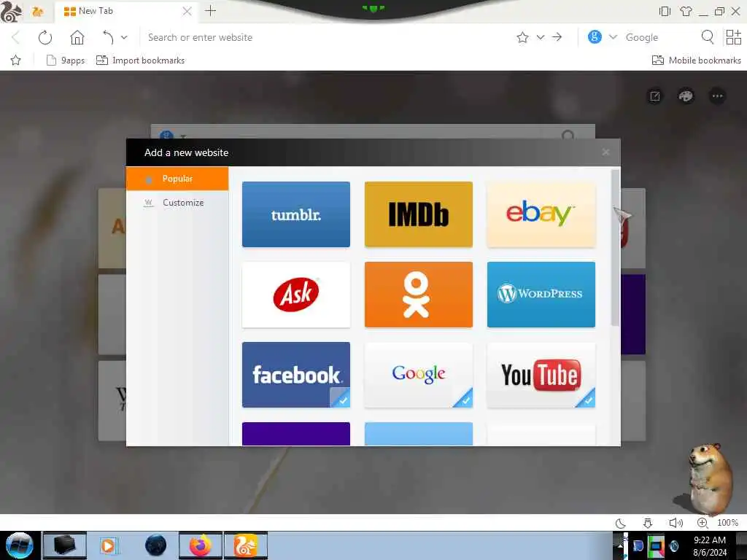
Task: Click the edit speed dial icon
Action: pos(655,96)
